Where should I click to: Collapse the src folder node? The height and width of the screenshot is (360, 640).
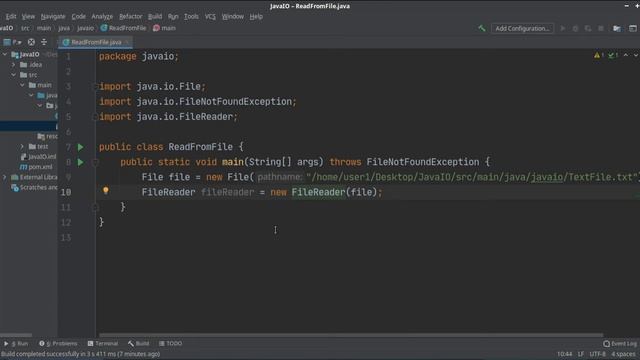pyautogui.click(x=13, y=75)
